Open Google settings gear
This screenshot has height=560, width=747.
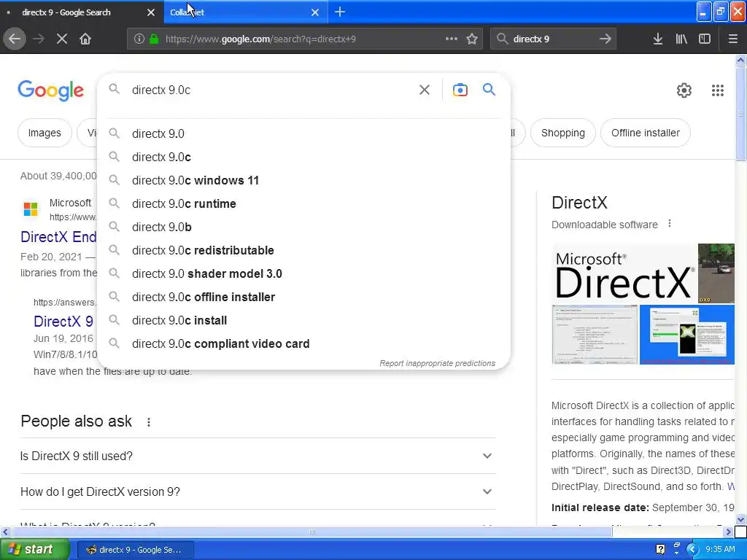[684, 90]
